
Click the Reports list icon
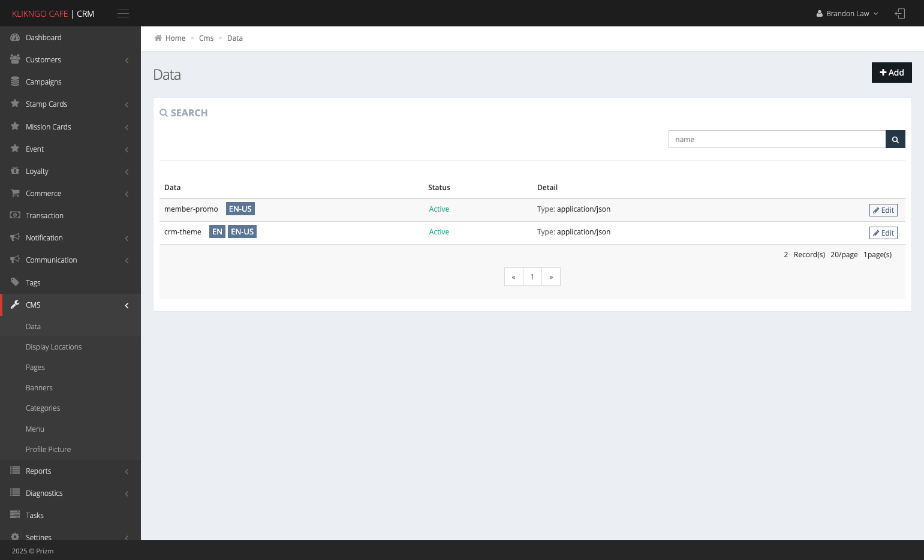pos(15,471)
